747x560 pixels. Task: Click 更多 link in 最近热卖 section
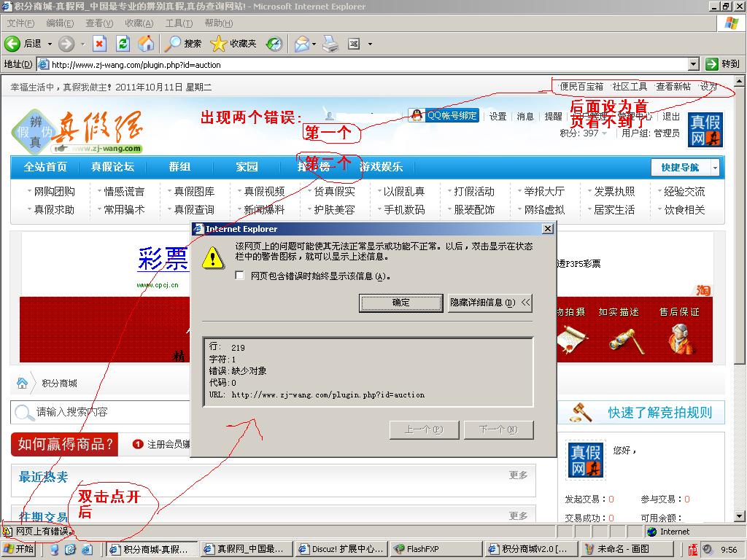[x=519, y=475]
